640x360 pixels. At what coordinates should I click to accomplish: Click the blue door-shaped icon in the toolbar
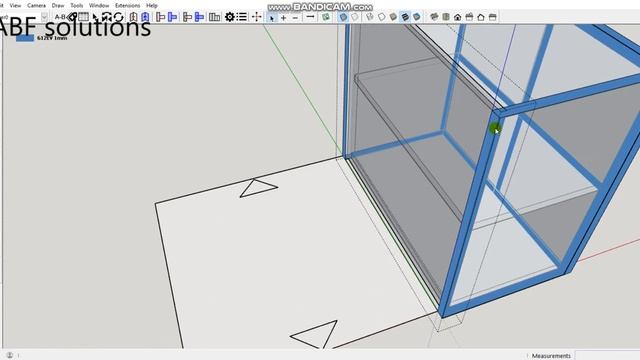(145, 17)
